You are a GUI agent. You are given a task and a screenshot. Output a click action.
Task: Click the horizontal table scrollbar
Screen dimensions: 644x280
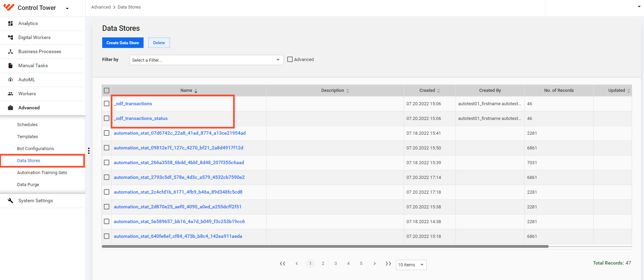coord(325,246)
